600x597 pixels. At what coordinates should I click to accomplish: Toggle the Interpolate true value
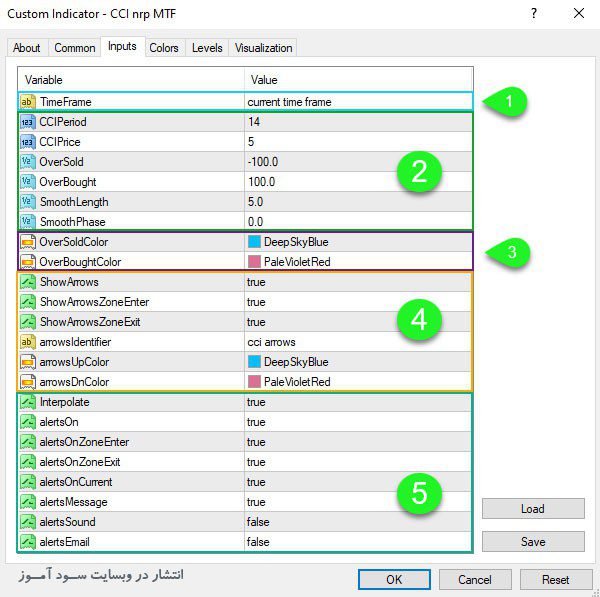coord(358,402)
